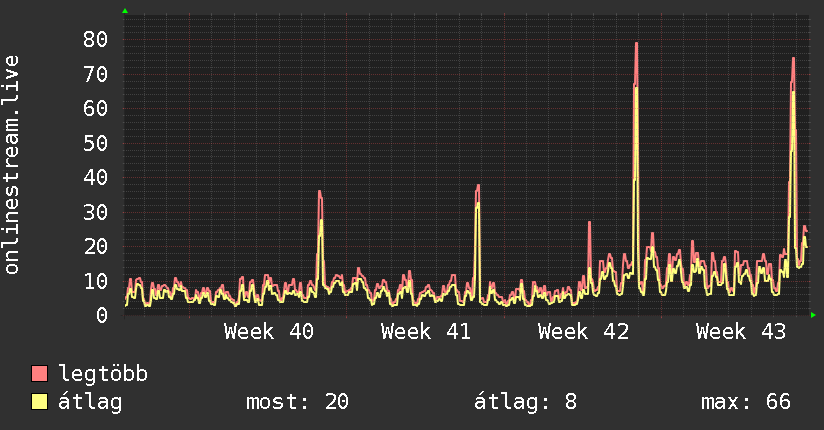The height and width of the screenshot is (430, 824).
Task: Click the max: 66 statistic text
Action: (x=746, y=402)
